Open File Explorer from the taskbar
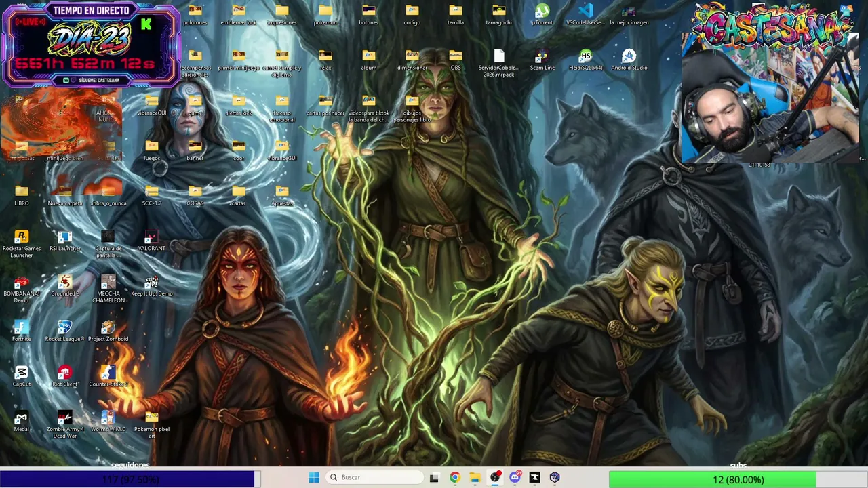 pos(475,477)
